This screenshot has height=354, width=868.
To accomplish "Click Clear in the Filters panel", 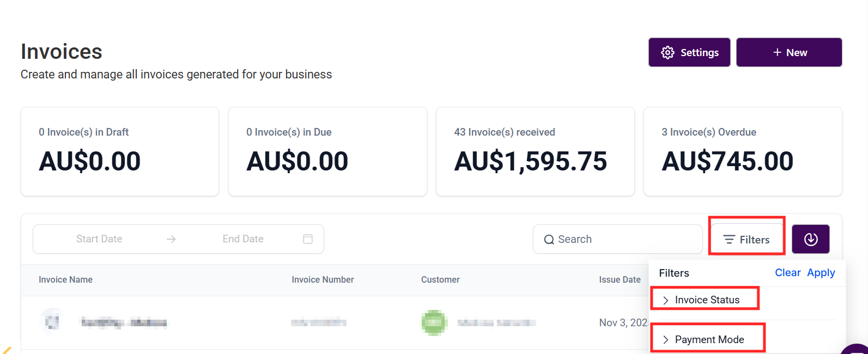I will coord(787,273).
